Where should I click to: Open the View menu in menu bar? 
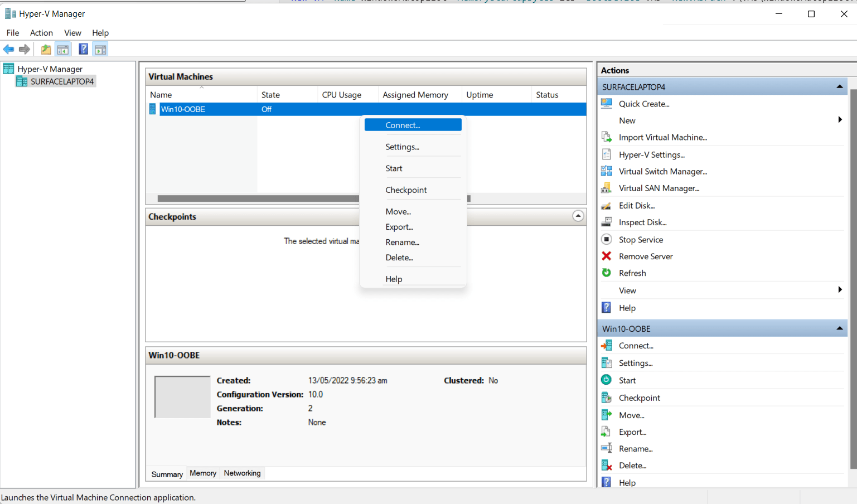click(x=72, y=33)
